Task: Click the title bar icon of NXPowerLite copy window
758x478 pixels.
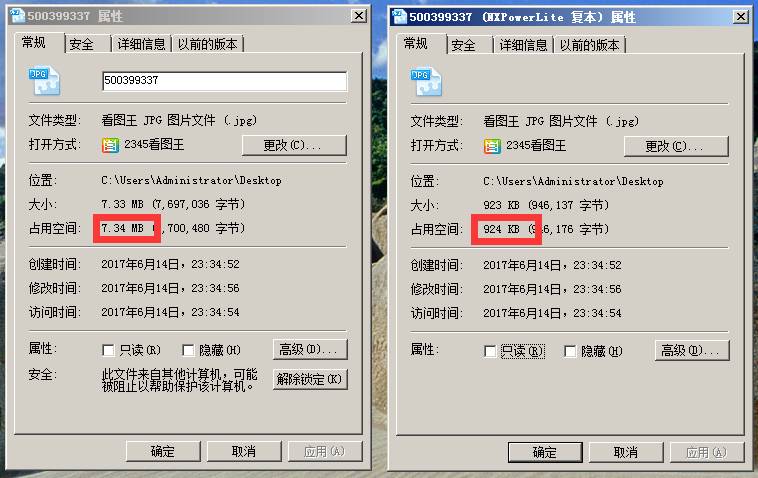Action: pos(399,17)
